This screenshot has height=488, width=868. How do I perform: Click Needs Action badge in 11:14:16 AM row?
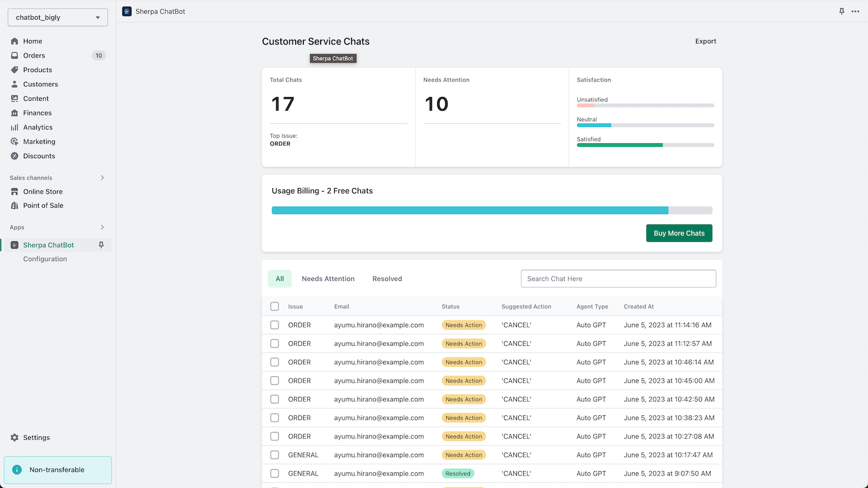point(464,325)
